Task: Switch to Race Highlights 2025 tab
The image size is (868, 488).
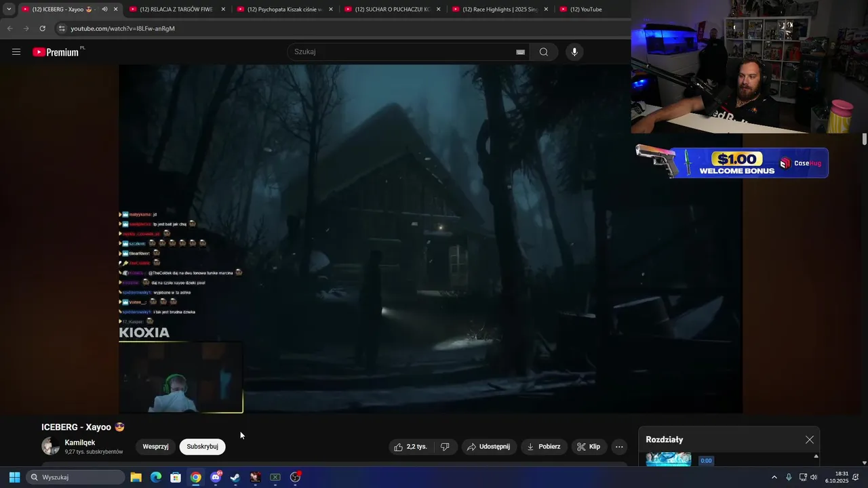Action: click(500, 9)
